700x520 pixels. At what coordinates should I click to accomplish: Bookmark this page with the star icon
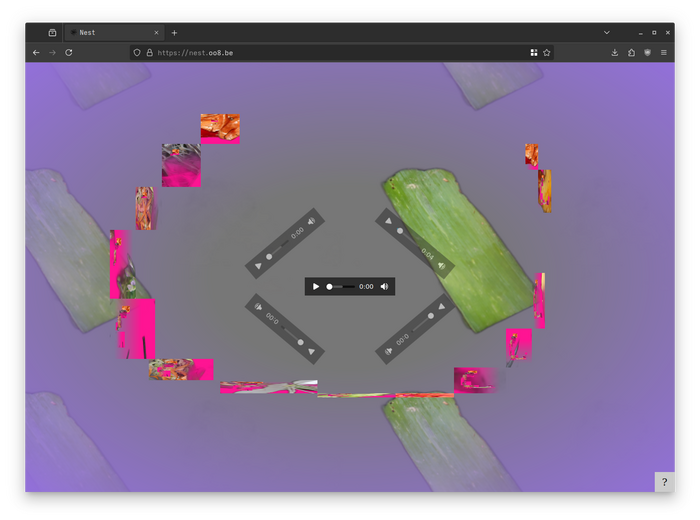[546, 53]
